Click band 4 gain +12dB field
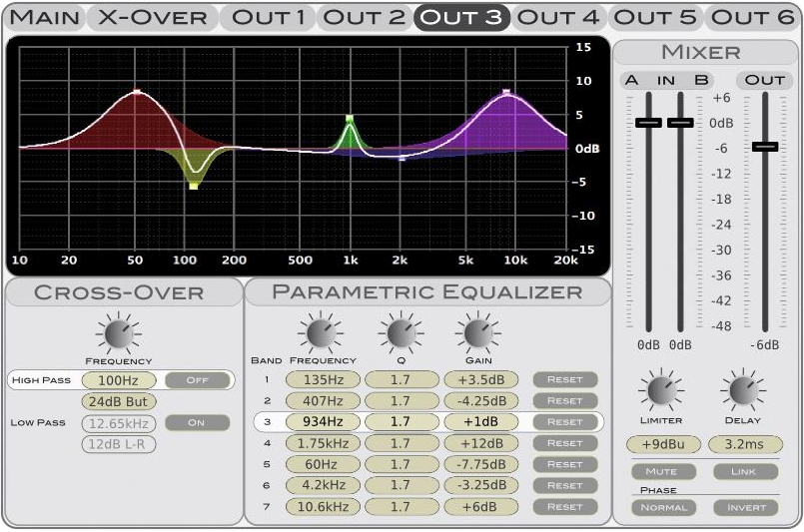The image size is (804, 532). pyautogui.click(x=481, y=443)
